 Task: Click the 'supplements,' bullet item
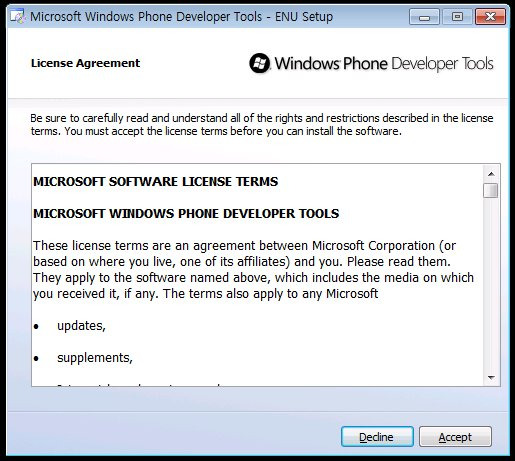tap(95, 358)
